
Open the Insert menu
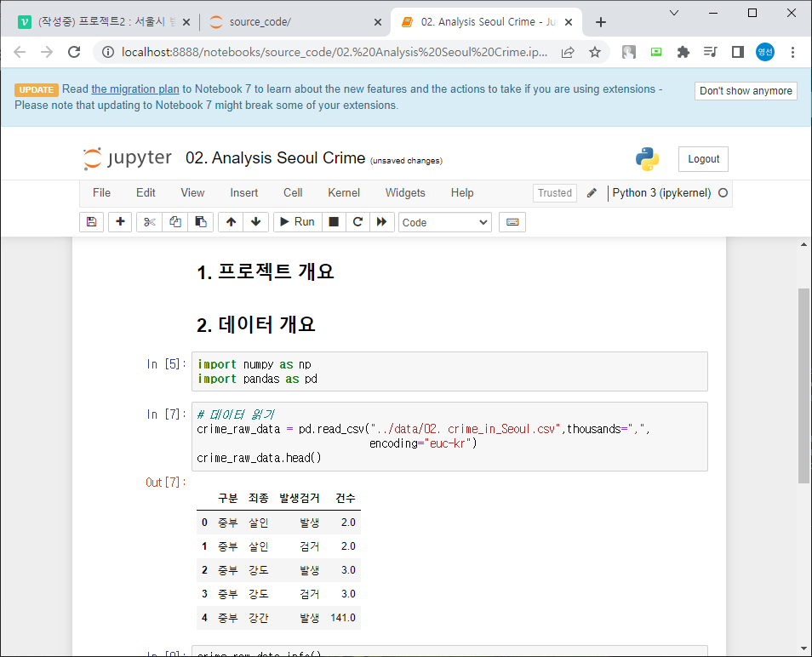tap(244, 192)
